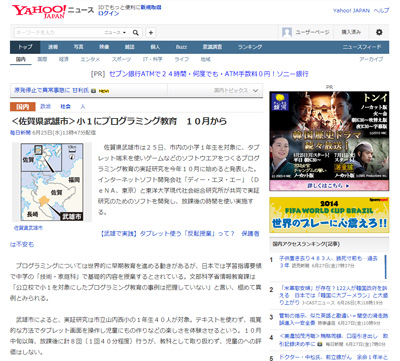
Task: Click the plus button beside search
Action: point(151,33)
